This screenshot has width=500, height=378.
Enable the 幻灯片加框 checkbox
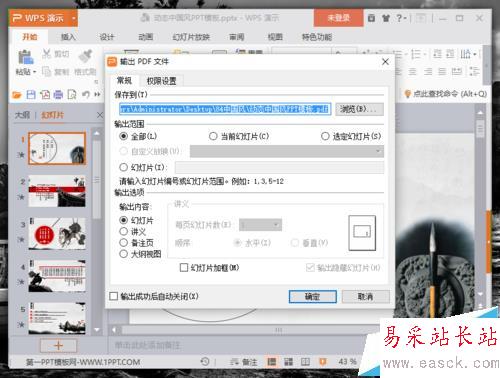point(184,268)
